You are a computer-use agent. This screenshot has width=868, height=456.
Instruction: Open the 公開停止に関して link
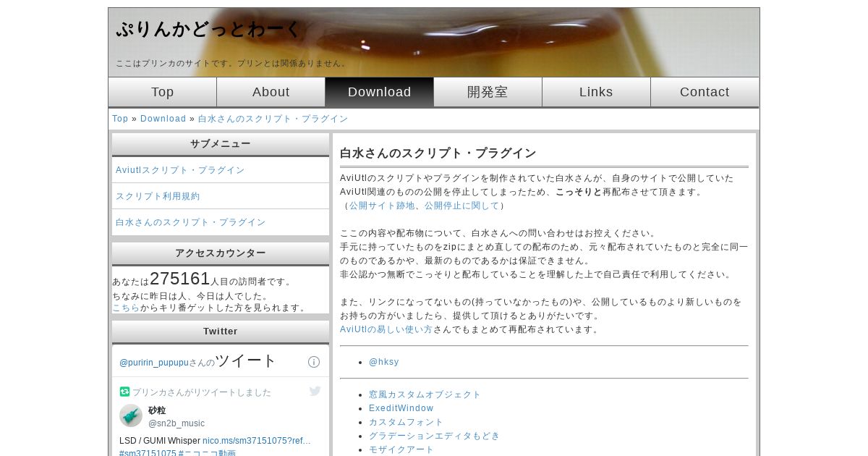[462, 206]
